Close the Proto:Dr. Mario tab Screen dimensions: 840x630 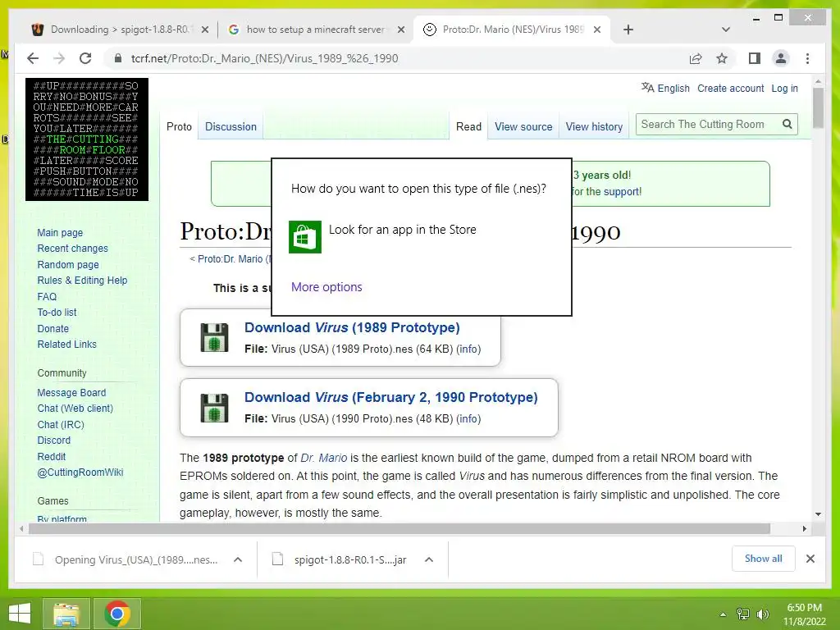597,30
